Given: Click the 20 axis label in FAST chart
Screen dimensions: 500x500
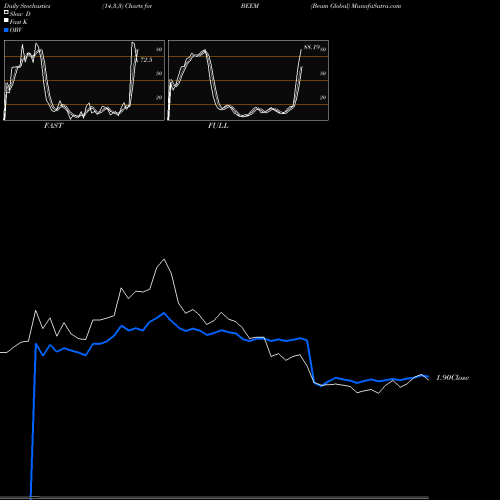Looking at the screenshot, I should click(x=159, y=97).
